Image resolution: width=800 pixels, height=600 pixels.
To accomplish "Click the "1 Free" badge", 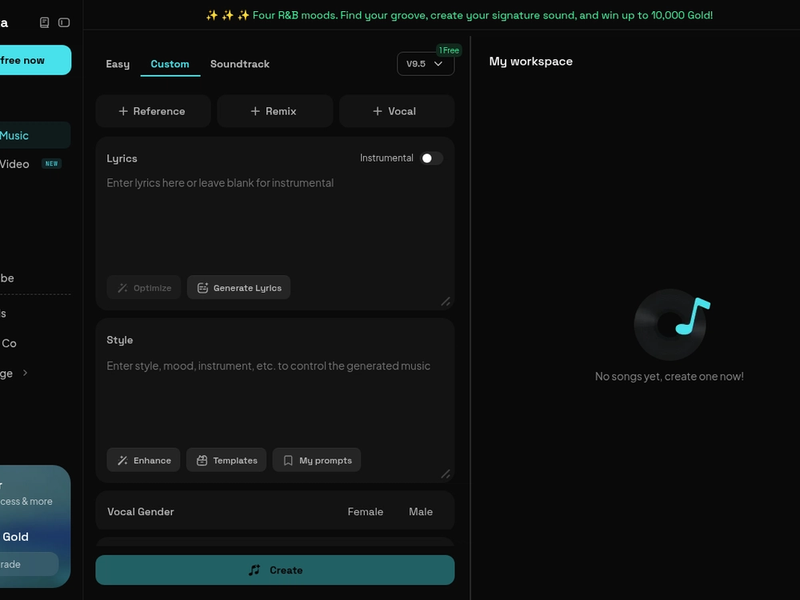I will tap(449, 50).
